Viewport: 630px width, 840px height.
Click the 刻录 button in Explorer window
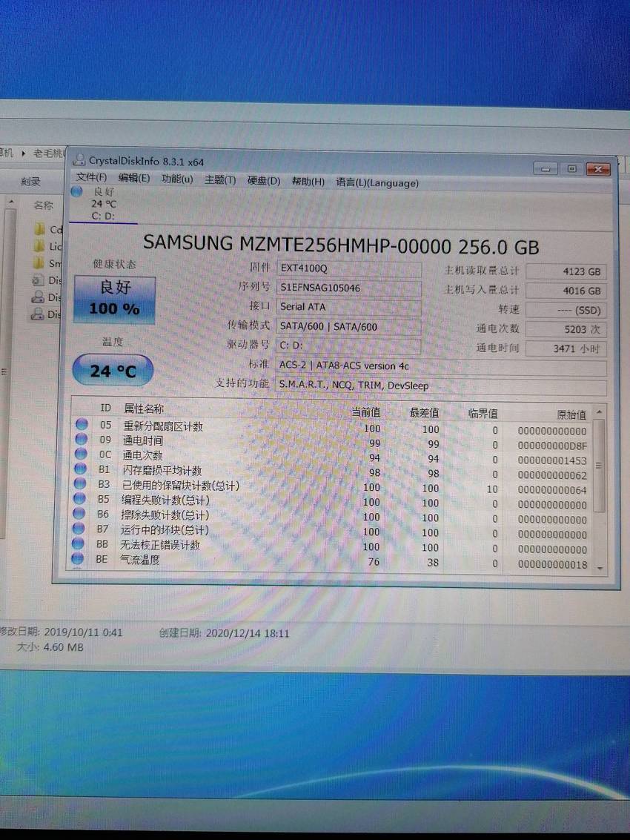[30, 182]
